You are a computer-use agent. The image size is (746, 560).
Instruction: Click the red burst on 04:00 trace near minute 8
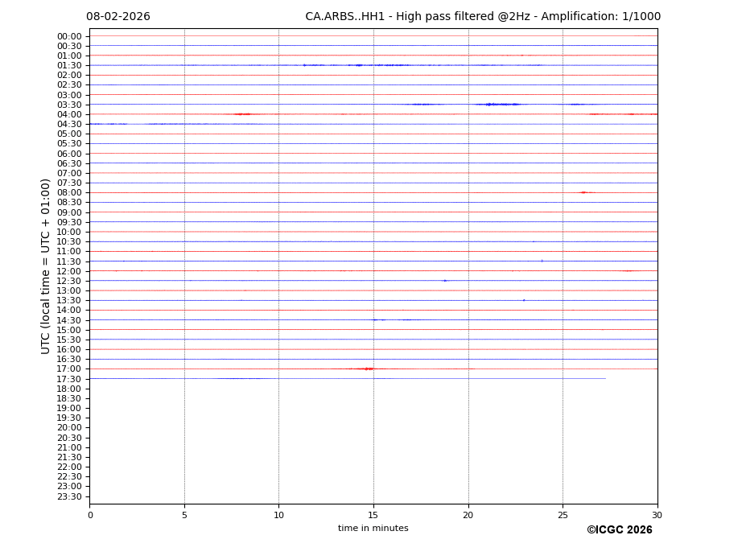coord(242,114)
